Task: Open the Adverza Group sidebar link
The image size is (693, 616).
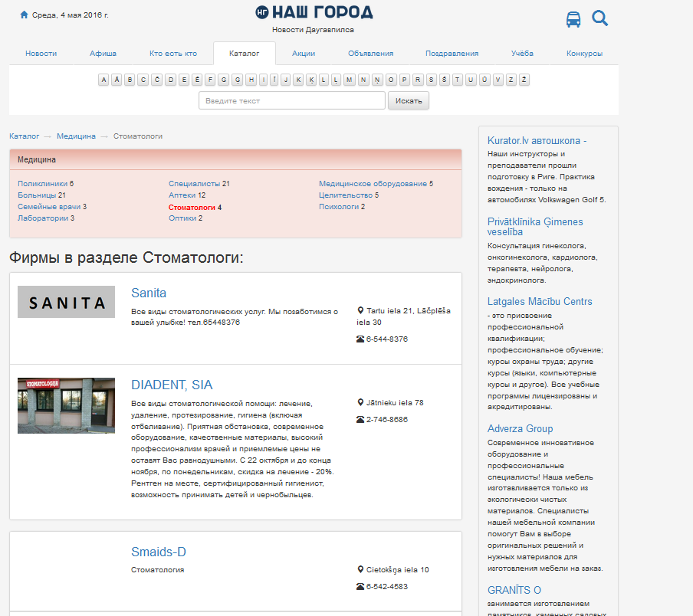Action: coord(520,428)
